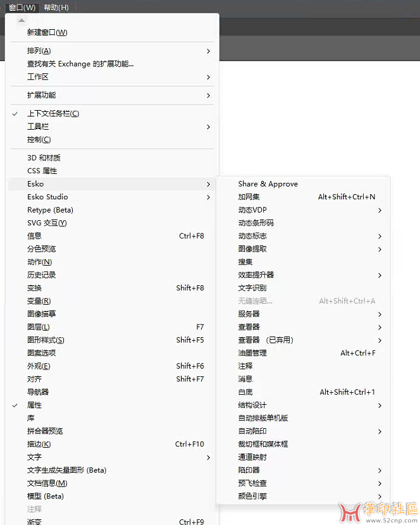Open the 历史记录 panel
420x525 pixels.
tap(112, 275)
